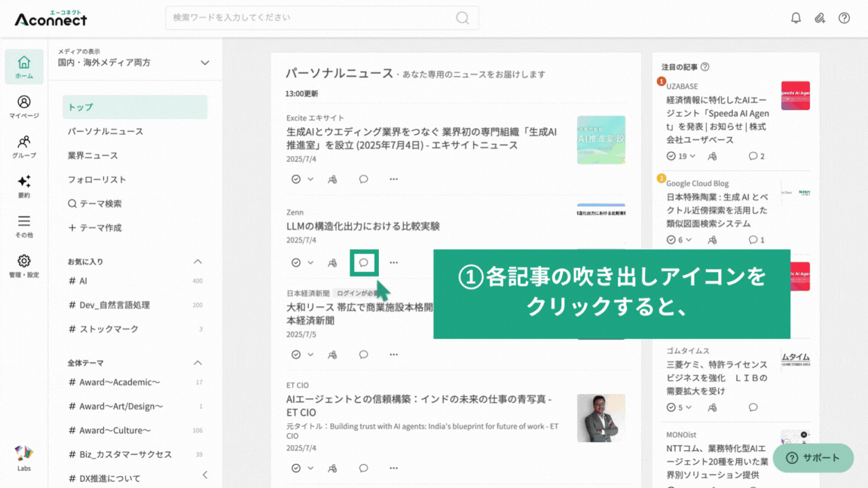Share the Google Cloud Blog featured article

pos(713,239)
